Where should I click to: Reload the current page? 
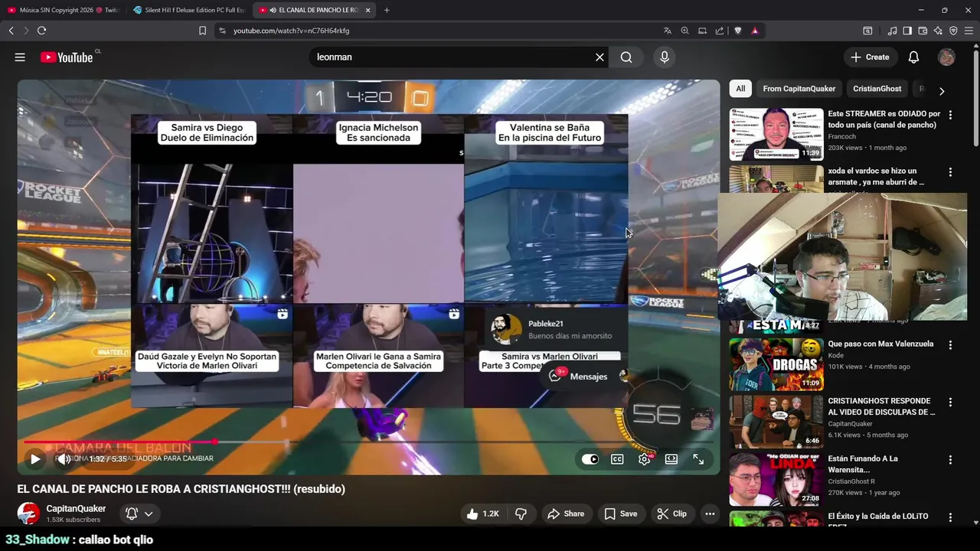pyautogui.click(x=41, y=31)
